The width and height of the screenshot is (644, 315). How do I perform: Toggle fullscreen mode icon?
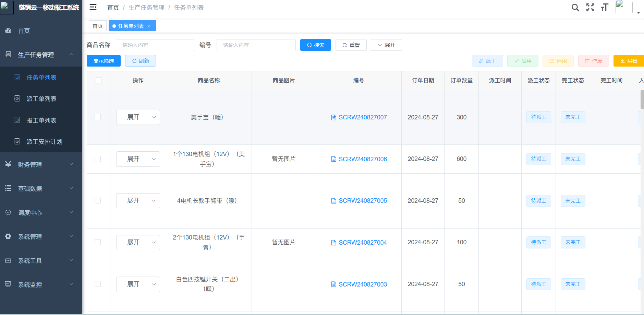point(590,8)
